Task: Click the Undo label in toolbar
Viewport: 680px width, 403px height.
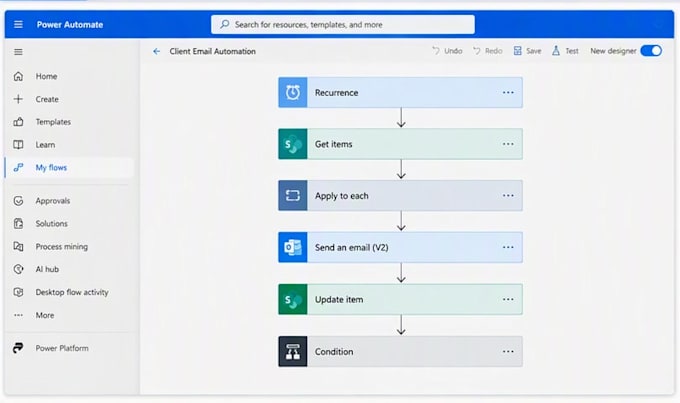Action: click(x=453, y=51)
